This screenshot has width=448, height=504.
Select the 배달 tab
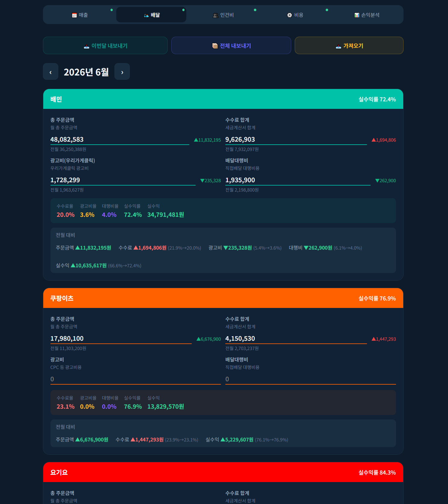point(151,15)
